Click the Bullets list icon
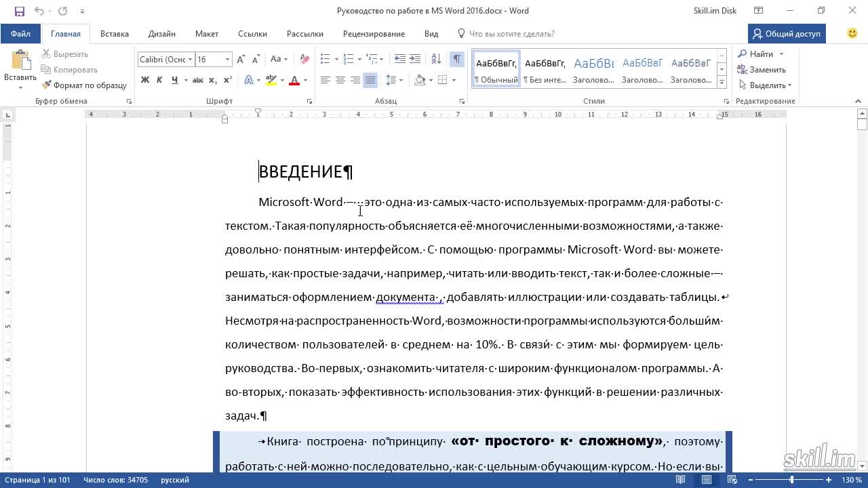The width and height of the screenshot is (868, 488). click(325, 59)
